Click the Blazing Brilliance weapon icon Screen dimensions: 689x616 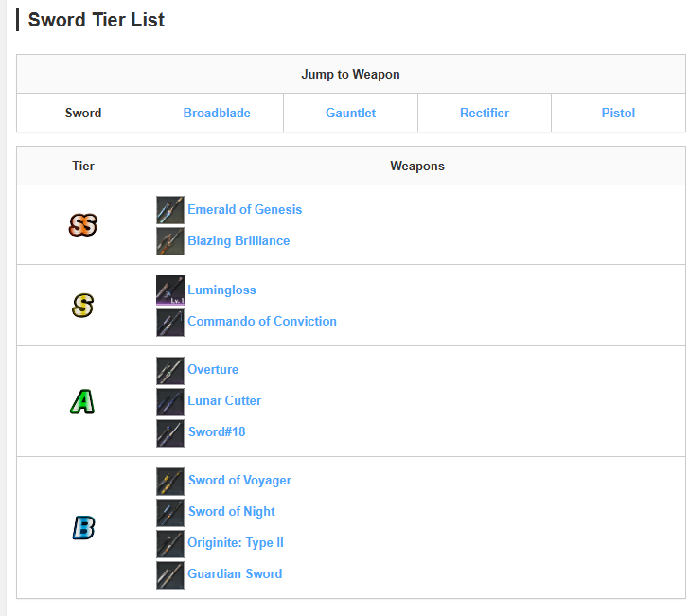tap(170, 241)
